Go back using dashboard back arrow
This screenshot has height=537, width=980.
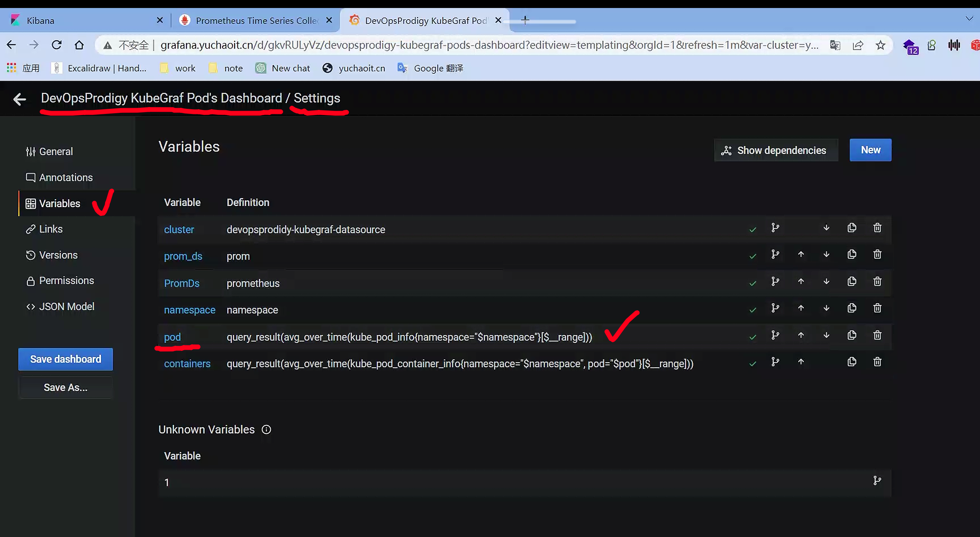(x=19, y=99)
